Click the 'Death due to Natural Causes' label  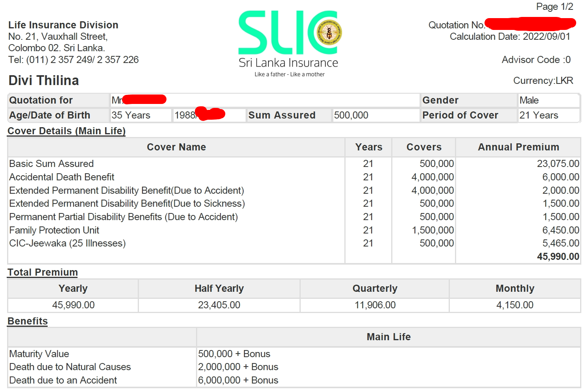tap(70, 367)
